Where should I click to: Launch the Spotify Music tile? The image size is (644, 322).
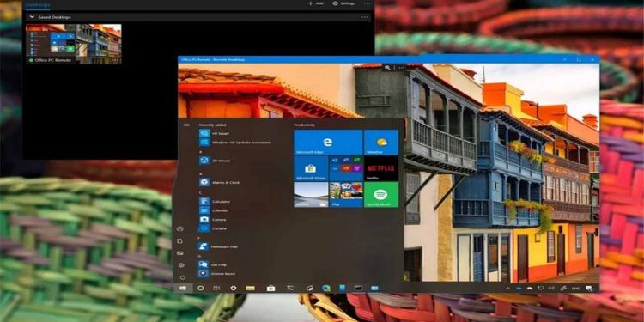[x=381, y=194]
